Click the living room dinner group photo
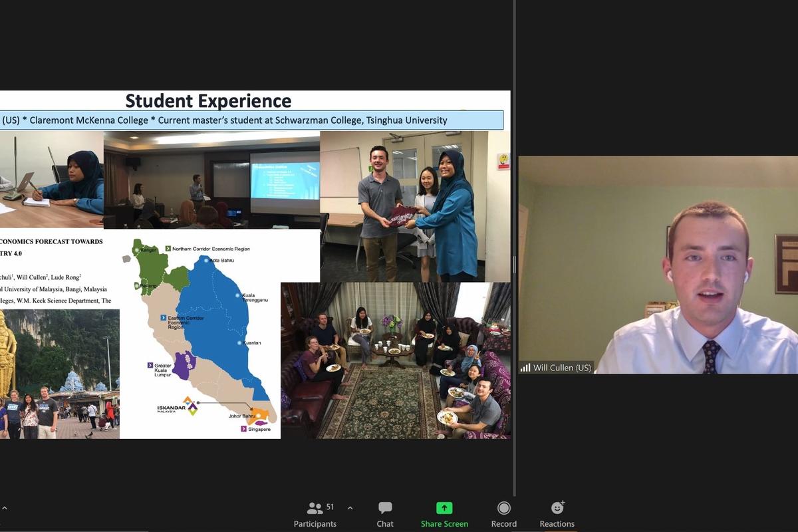The width and height of the screenshot is (798, 532). click(x=396, y=360)
